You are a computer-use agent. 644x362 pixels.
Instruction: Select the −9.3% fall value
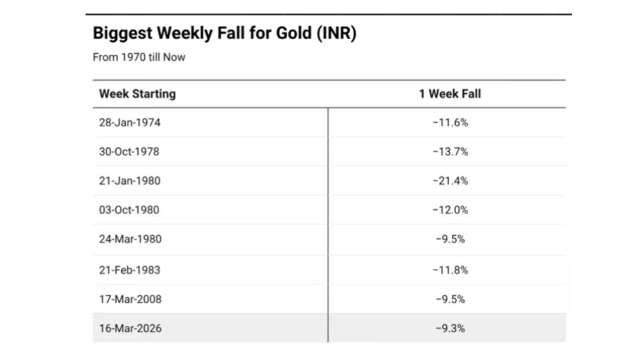[x=450, y=328]
